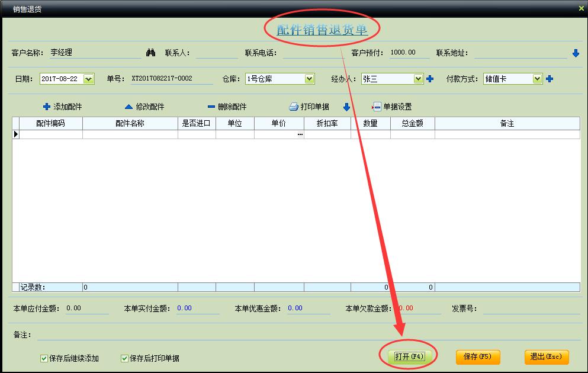This screenshot has width=588, height=373.
Task: Open the 日期 date dropdown
Action: (88, 79)
